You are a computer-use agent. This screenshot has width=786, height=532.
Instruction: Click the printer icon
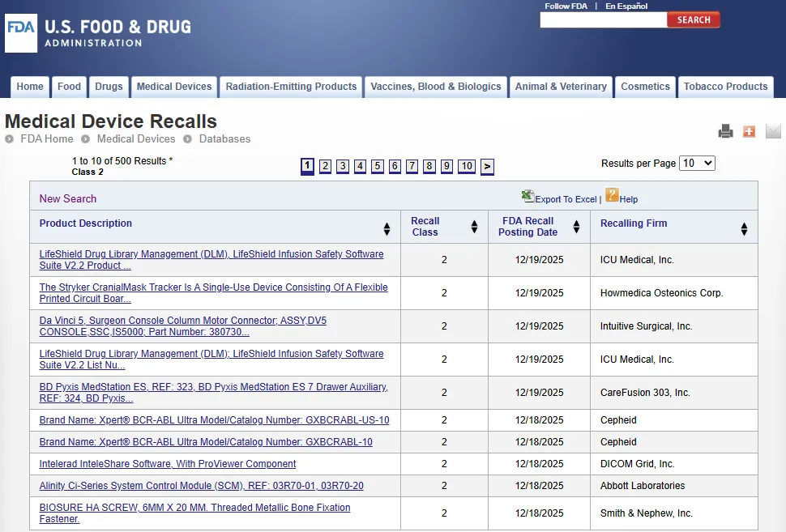click(725, 131)
